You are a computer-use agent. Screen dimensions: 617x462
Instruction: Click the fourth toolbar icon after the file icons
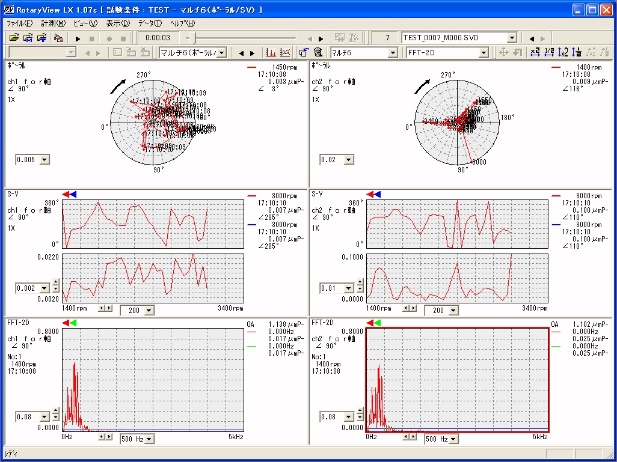point(58,38)
